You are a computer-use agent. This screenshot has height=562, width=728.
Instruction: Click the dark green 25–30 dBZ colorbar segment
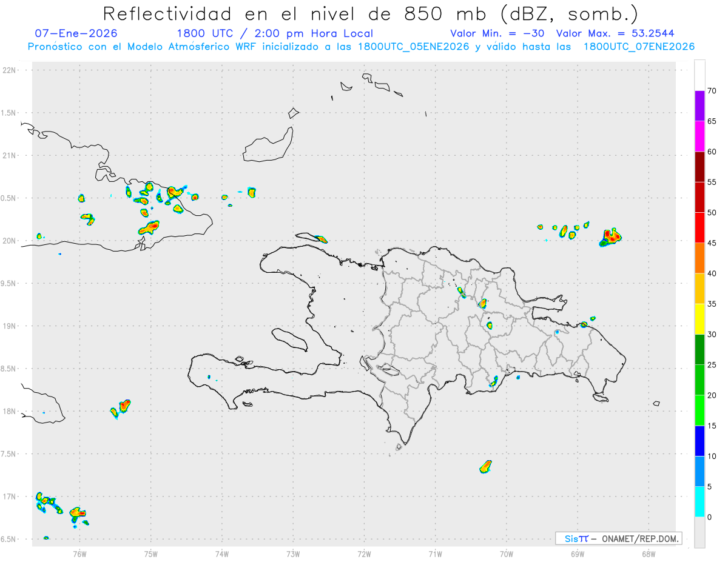point(699,349)
